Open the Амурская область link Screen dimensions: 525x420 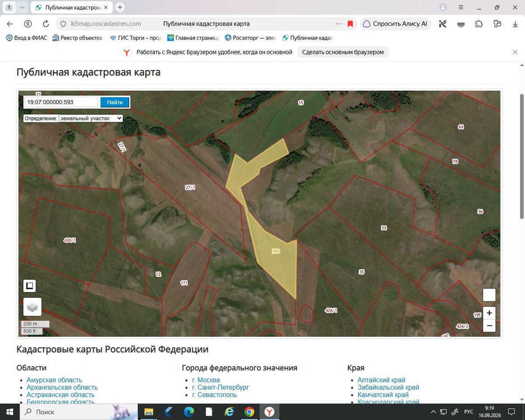[54, 380]
